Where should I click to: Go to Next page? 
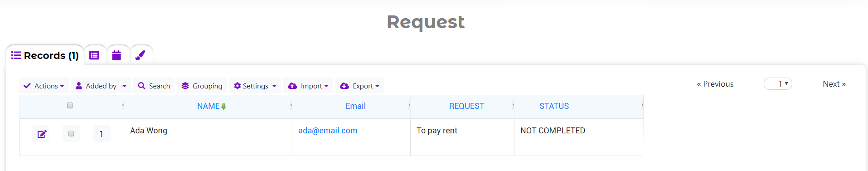click(x=834, y=84)
